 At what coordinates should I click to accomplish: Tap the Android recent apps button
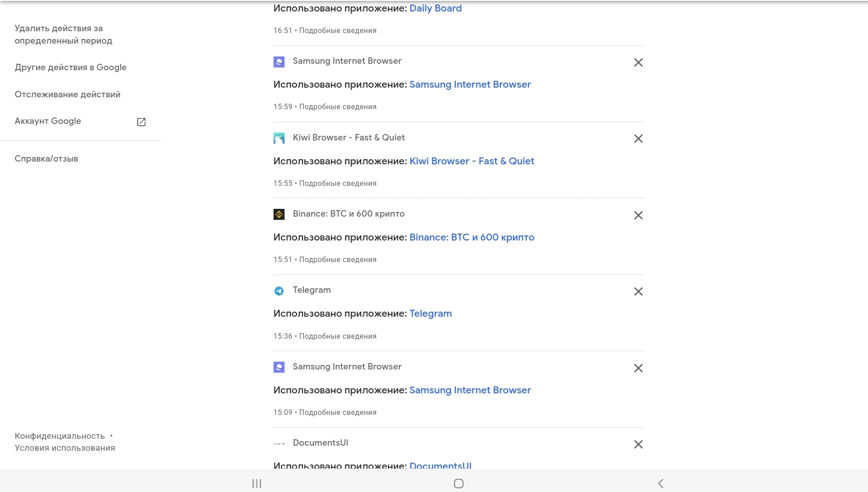(x=257, y=483)
